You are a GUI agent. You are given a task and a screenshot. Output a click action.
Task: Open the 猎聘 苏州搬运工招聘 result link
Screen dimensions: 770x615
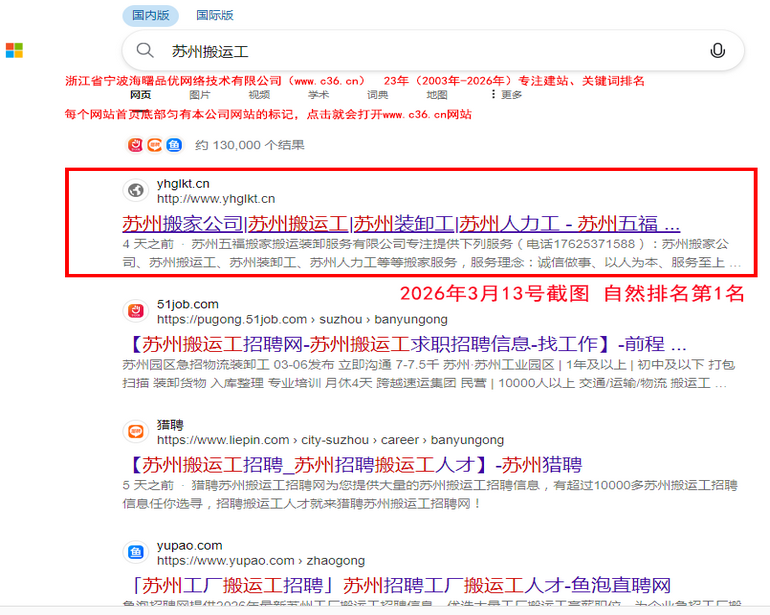[x=355, y=465]
